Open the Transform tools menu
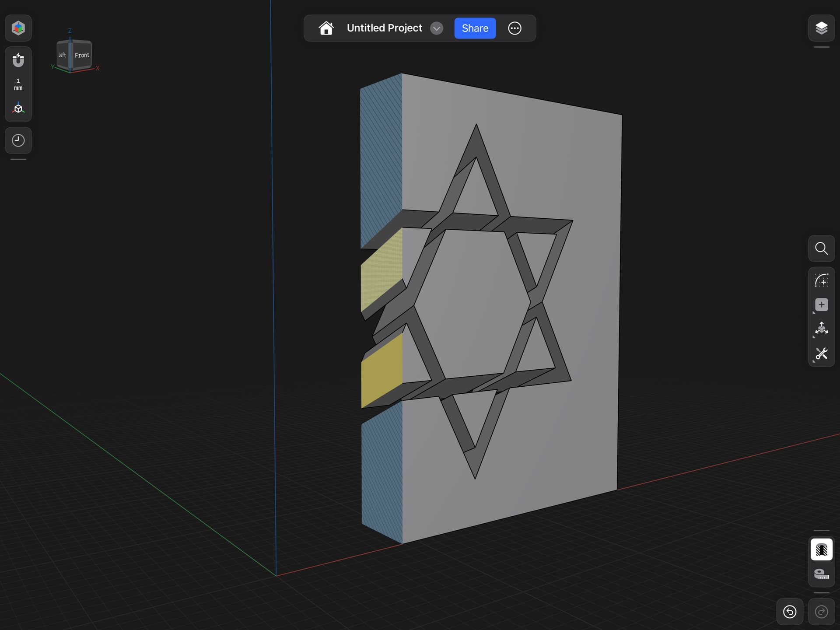Viewport: 840px width, 630px height. [821, 329]
